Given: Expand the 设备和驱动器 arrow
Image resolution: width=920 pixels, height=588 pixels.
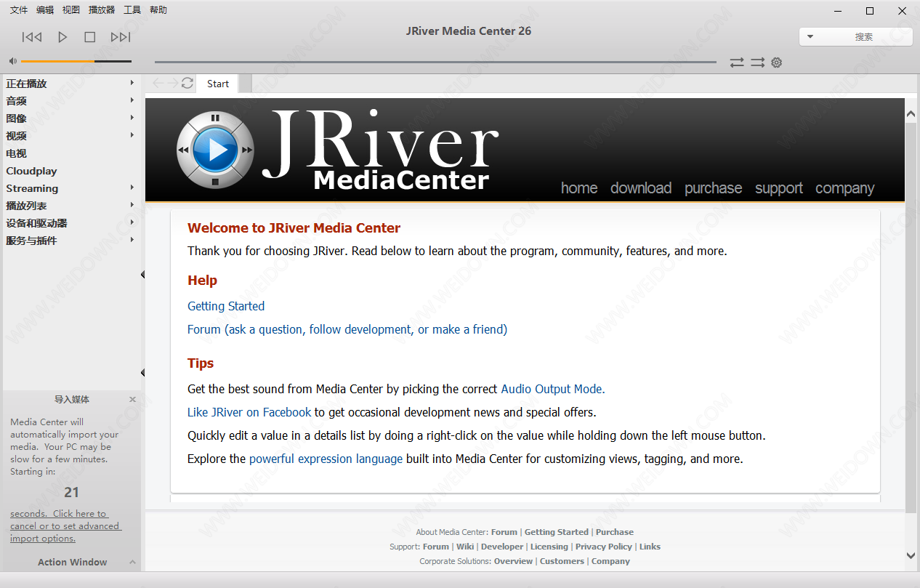Looking at the screenshot, I should [132, 222].
